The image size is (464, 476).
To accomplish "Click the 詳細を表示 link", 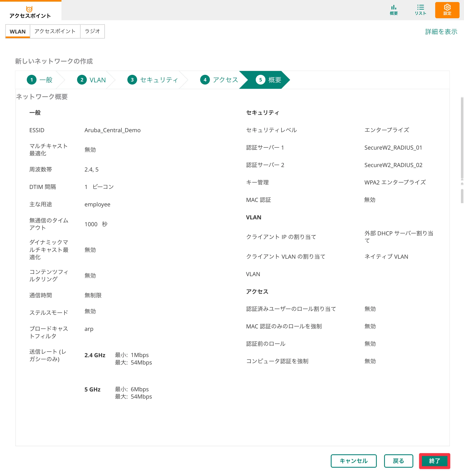I will (441, 32).
